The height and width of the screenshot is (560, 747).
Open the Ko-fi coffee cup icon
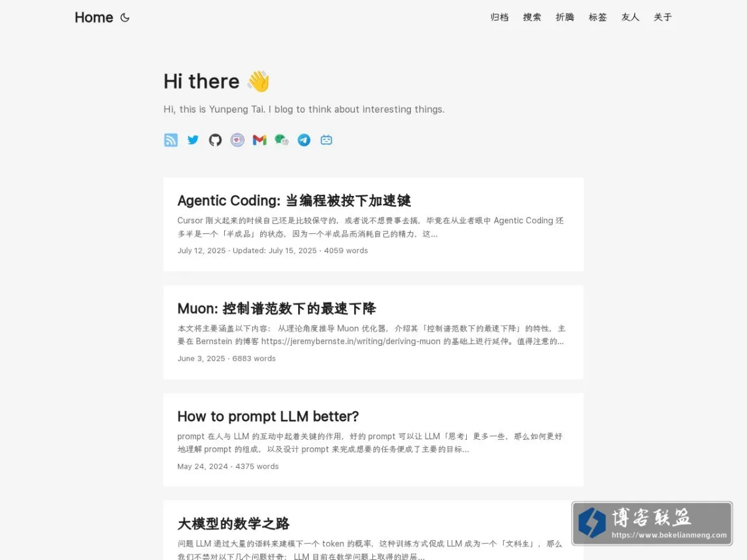tap(237, 140)
